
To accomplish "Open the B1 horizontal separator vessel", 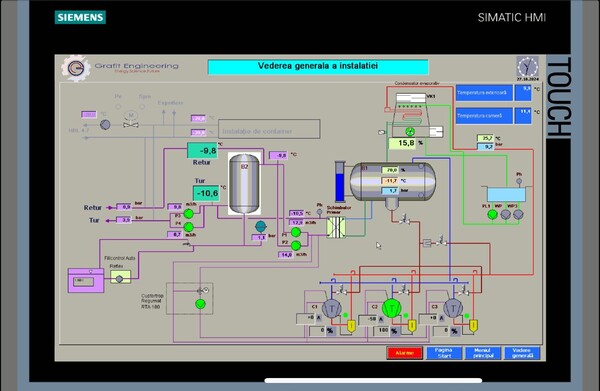I will (393, 181).
